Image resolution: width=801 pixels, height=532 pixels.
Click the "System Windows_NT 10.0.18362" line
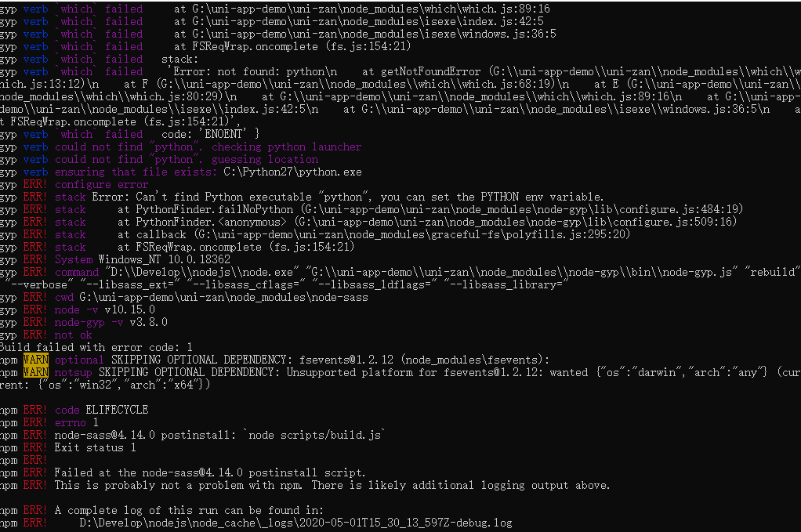point(142,259)
